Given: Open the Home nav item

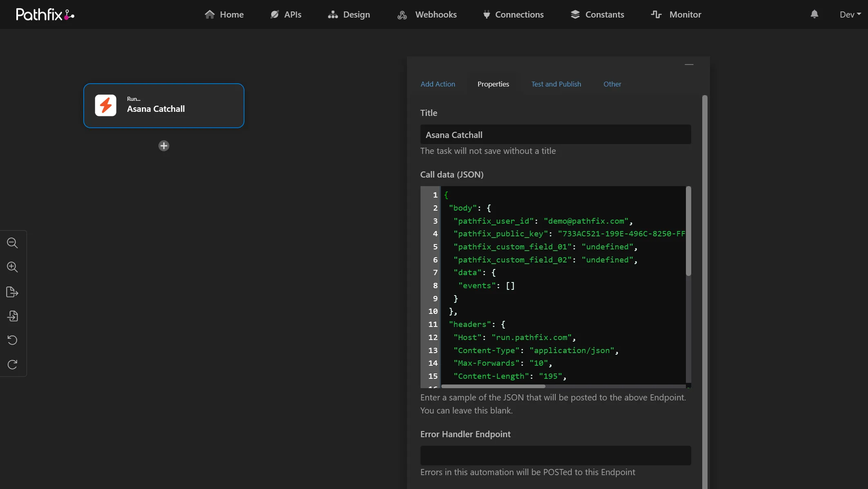Looking at the screenshot, I should pos(224,15).
